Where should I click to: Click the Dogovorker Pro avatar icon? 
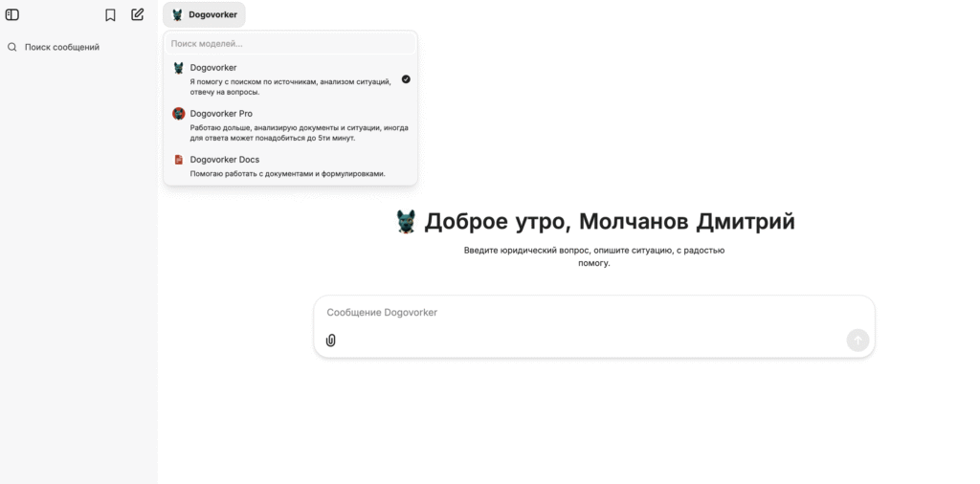pos(178,114)
